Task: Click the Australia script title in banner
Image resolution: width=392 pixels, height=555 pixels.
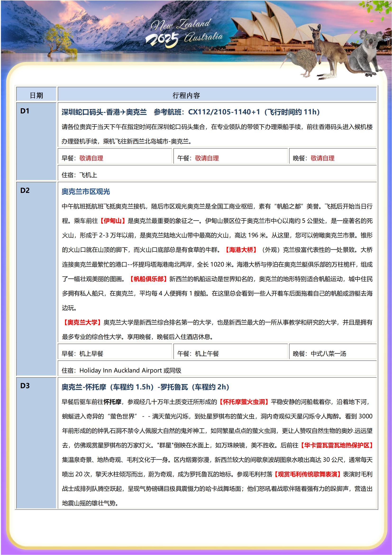Action: [203, 37]
